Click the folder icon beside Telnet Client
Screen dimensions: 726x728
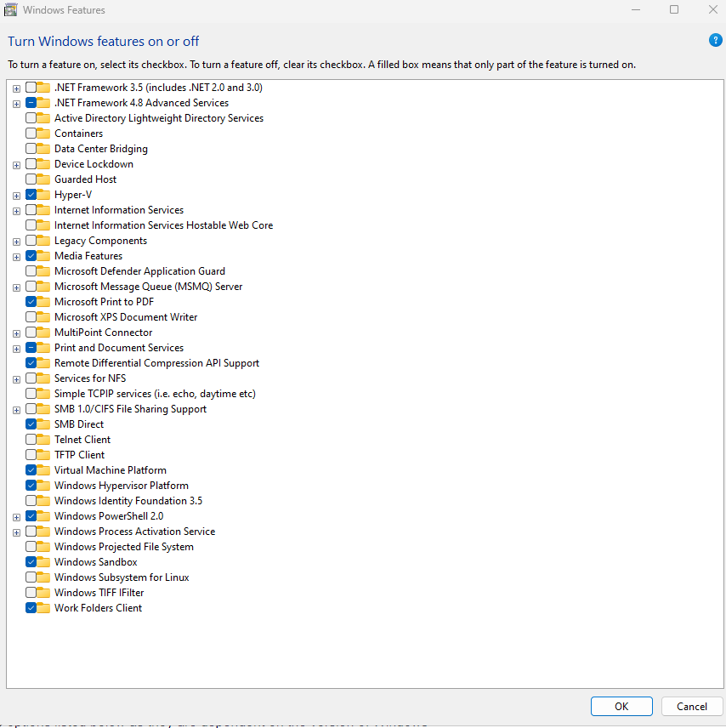(43, 439)
